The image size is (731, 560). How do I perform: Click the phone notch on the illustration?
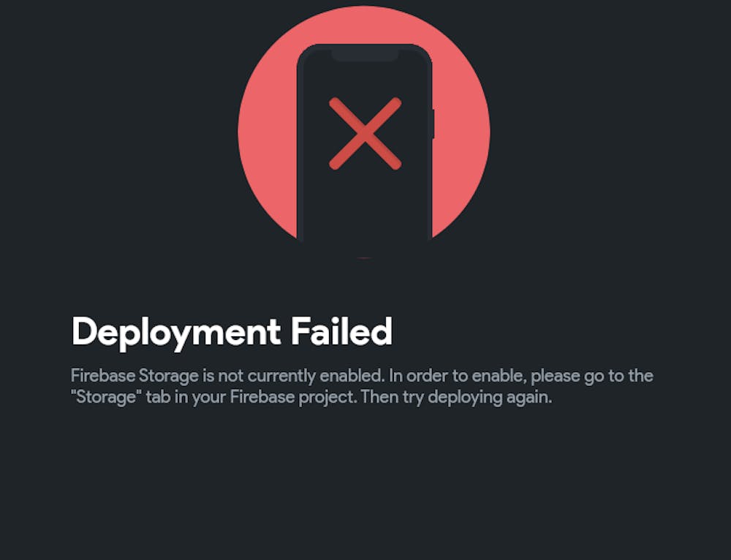point(365,56)
